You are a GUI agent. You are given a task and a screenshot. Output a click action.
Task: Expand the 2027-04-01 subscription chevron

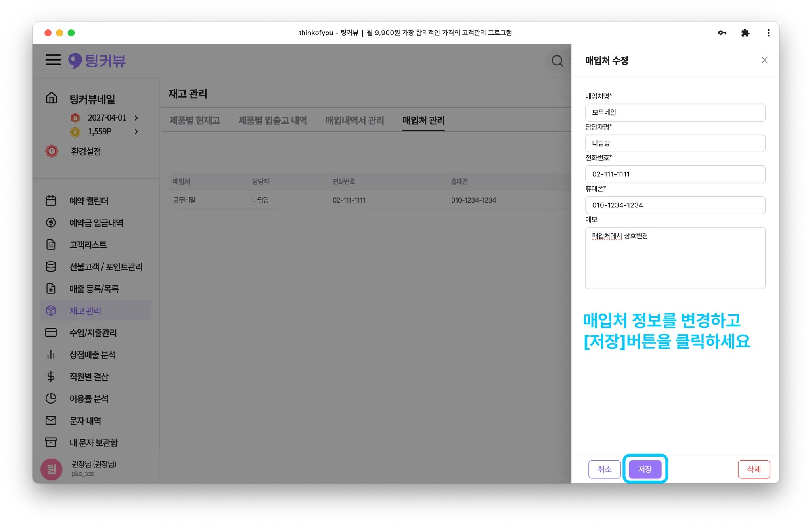coord(136,118)
